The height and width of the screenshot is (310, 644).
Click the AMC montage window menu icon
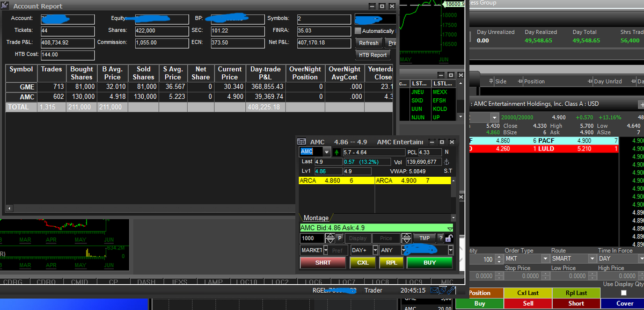point(302,142)
